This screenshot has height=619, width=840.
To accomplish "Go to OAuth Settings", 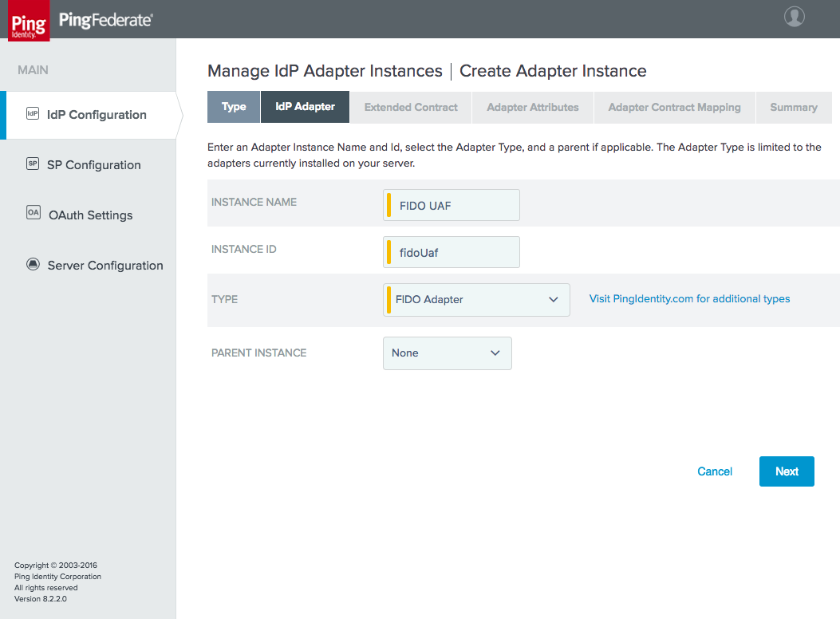I will pyautogui.click(x=89, y=215).
